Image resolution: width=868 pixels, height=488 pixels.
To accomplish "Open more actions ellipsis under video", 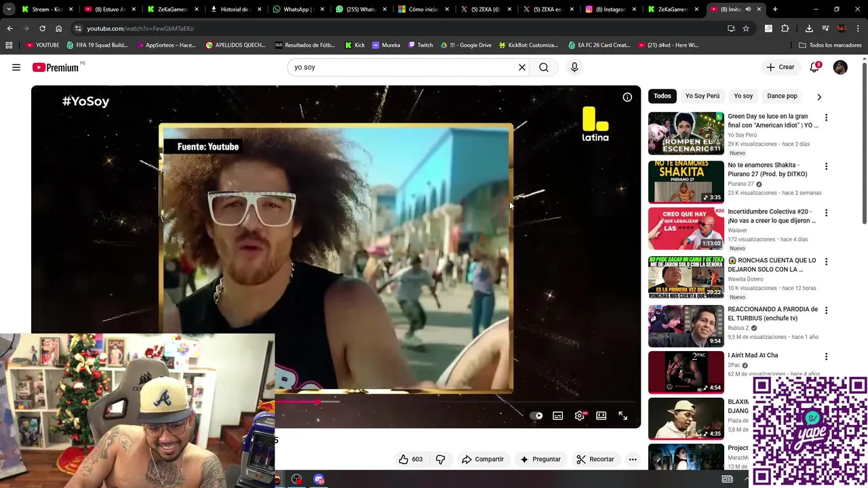I will pos(633,460).
